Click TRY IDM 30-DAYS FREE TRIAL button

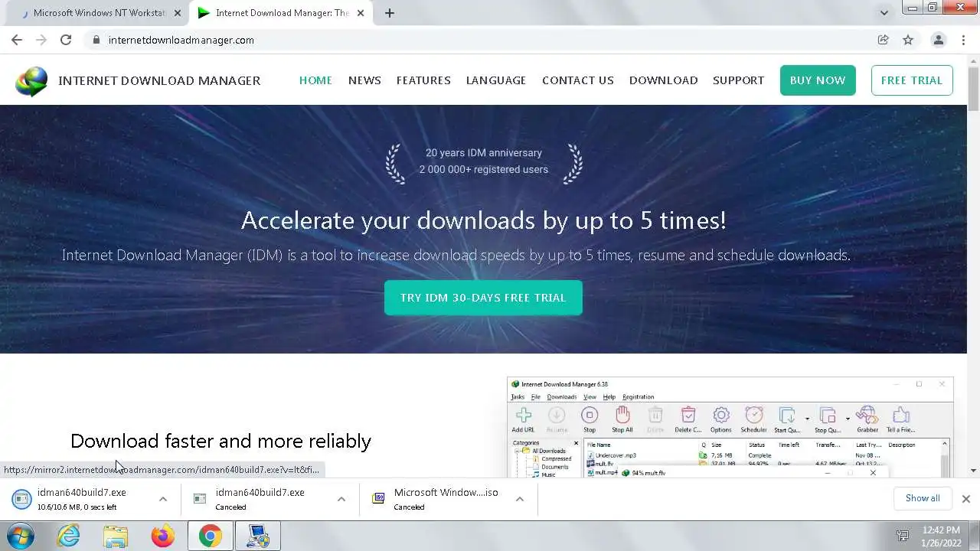(x=483, y=298)
